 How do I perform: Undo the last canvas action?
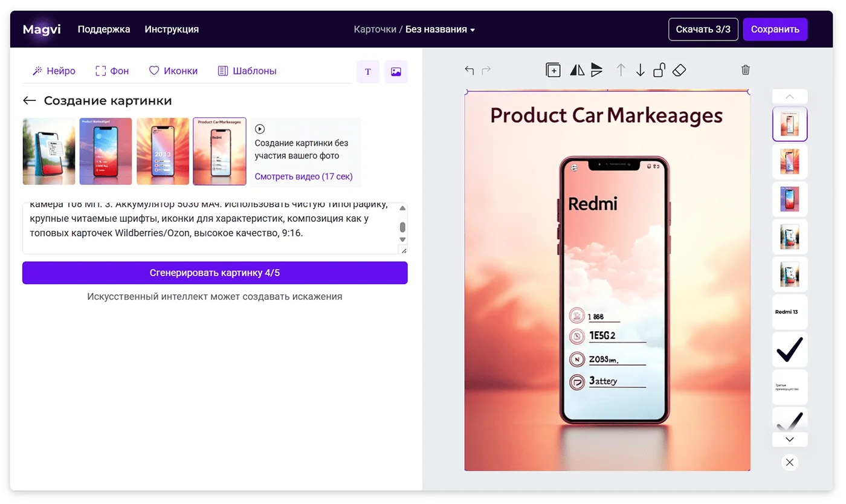[469, 71]
